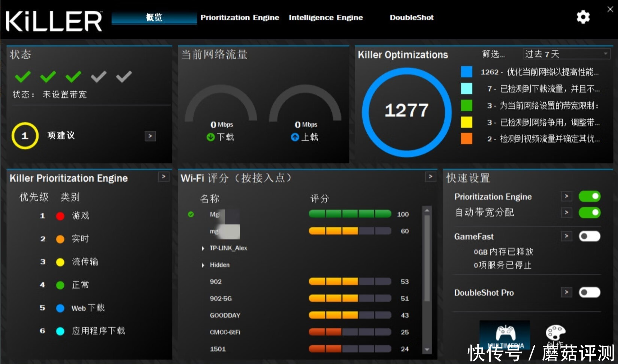Click the Wi-Fi list scroll up arrow
618x364 pixels.
(x=427, y=210)
